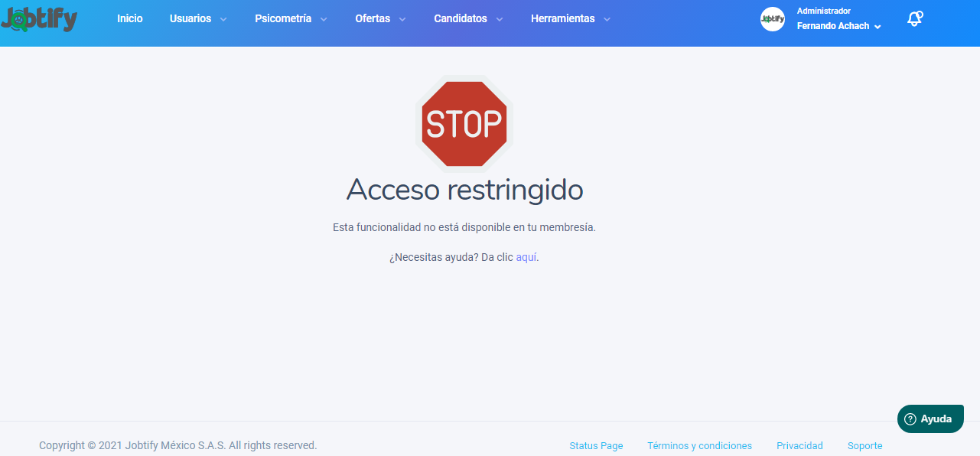Click the Jobtify profile avatar
This screenshot has width=980, height=456.
click(773, 19)
